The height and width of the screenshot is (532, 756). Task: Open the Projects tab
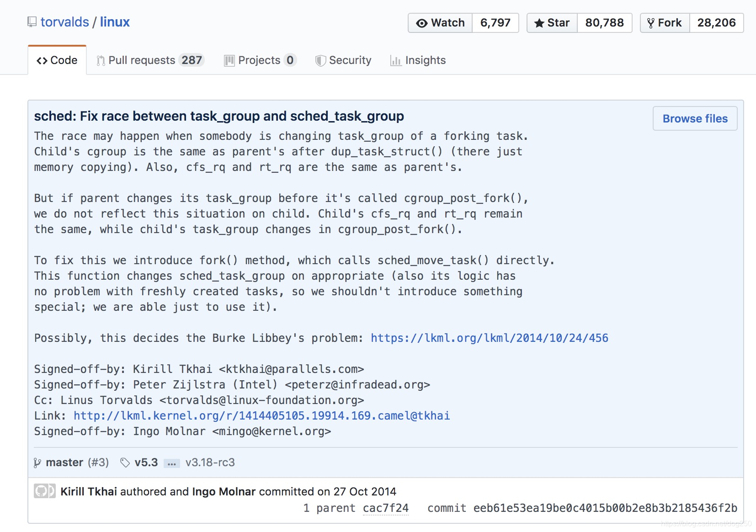point(260,60)
